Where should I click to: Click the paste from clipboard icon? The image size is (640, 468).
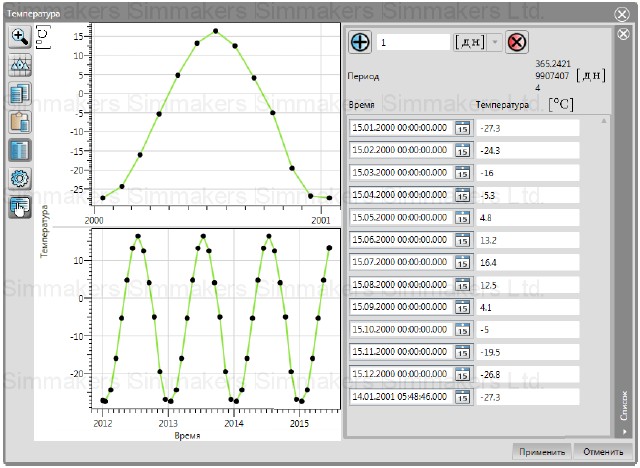tap(20, 122)
